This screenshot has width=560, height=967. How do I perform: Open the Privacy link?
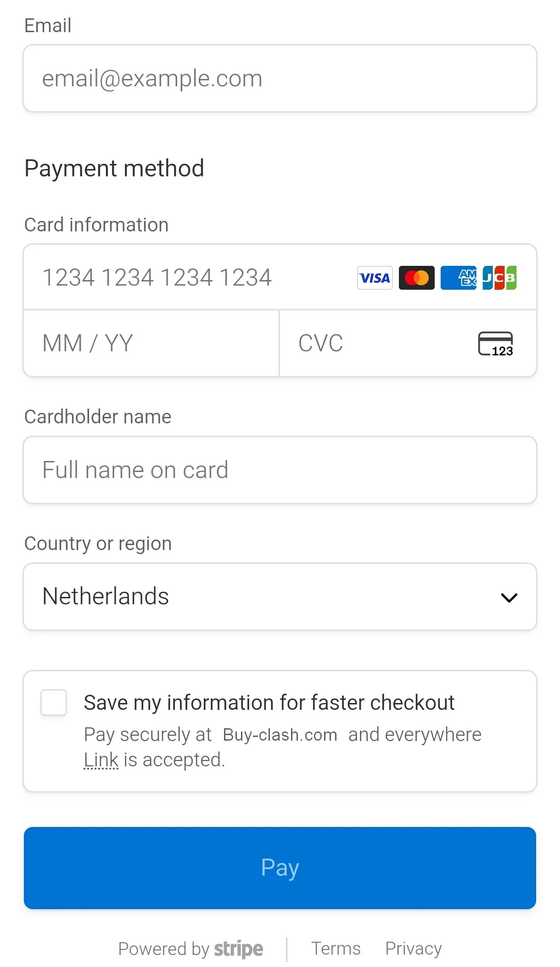pos(413,948)
